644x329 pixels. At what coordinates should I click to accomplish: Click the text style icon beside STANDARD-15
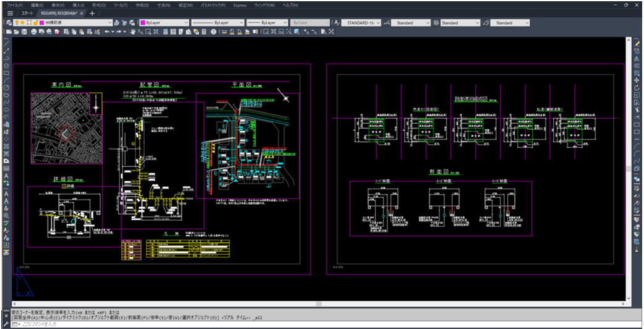(337, 23)
